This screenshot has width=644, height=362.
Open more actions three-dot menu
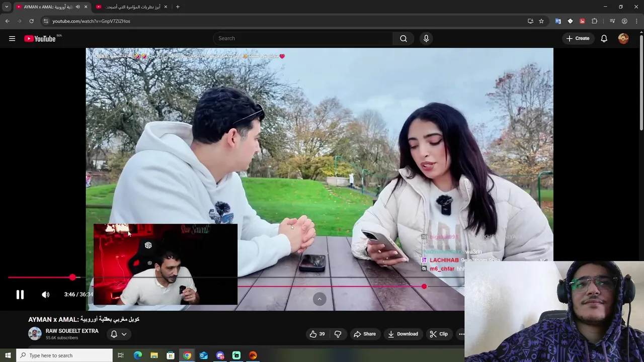(x=461, y=334)
